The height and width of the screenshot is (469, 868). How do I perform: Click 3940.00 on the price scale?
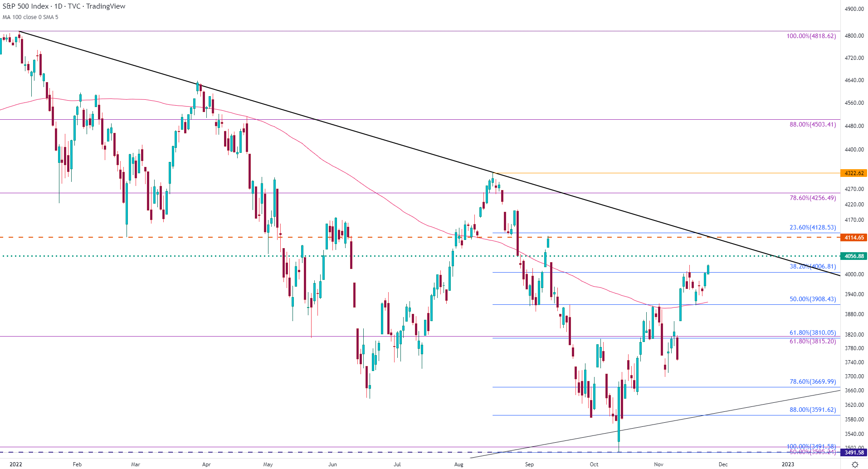[x=854, y=294]
